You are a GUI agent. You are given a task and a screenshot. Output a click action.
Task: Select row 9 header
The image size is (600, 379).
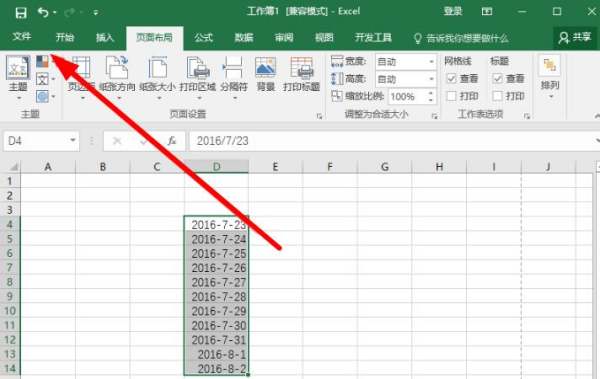pos(10,296)
